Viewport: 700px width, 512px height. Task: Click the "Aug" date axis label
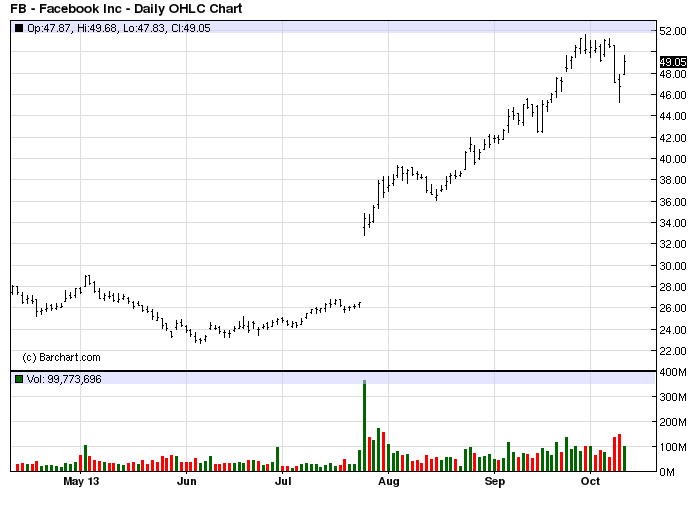click(388, 481)
